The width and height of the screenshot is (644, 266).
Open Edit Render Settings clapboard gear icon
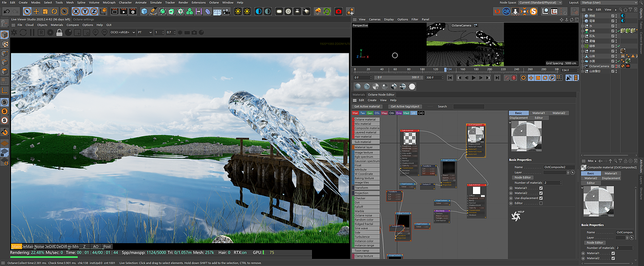click(132, 11)
